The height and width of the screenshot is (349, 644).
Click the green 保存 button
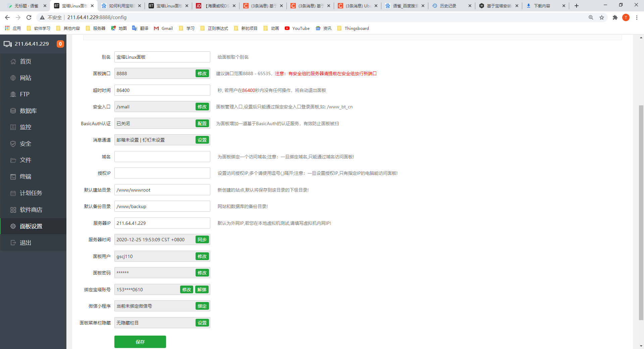pyautogui.click(x=140, y=342)
